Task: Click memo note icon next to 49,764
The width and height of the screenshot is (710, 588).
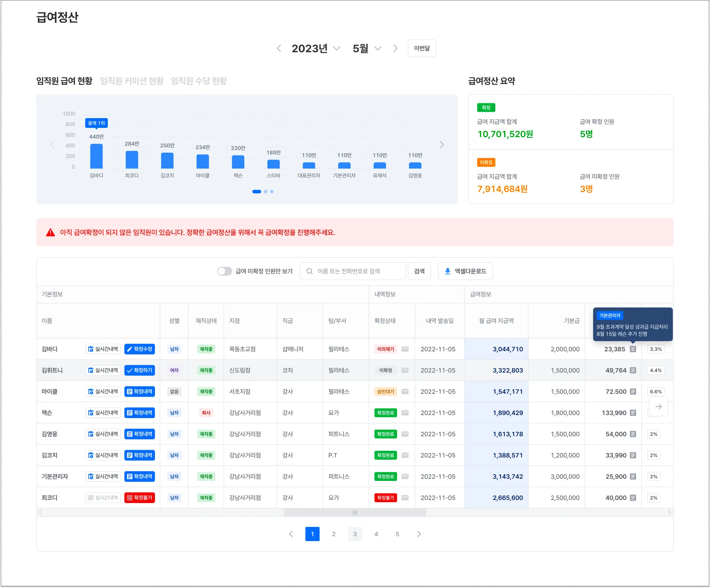Action: point(633,370)
